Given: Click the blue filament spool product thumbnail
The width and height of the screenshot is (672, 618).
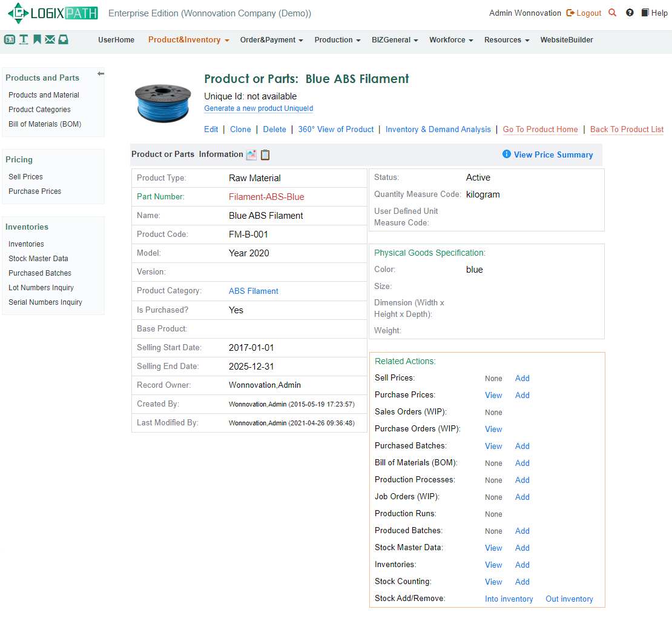Looking at the screenshot, I should [x=162, y=101].
